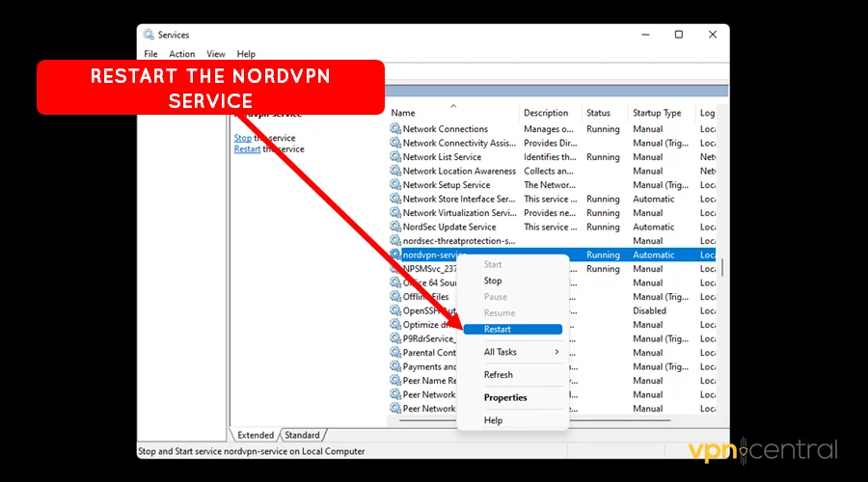Click the Services app icon in title bar
The width and height of the screenshot is (868, 482).
149,35
